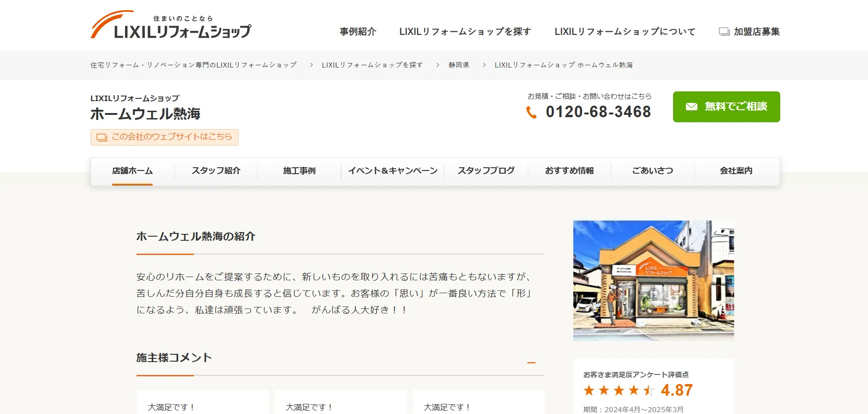
Task: Click the window icon next to 加盟店募集
Action: [724, 32]
